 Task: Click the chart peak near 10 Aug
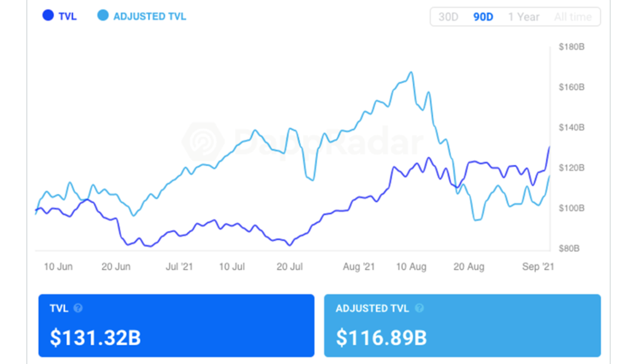412,72
